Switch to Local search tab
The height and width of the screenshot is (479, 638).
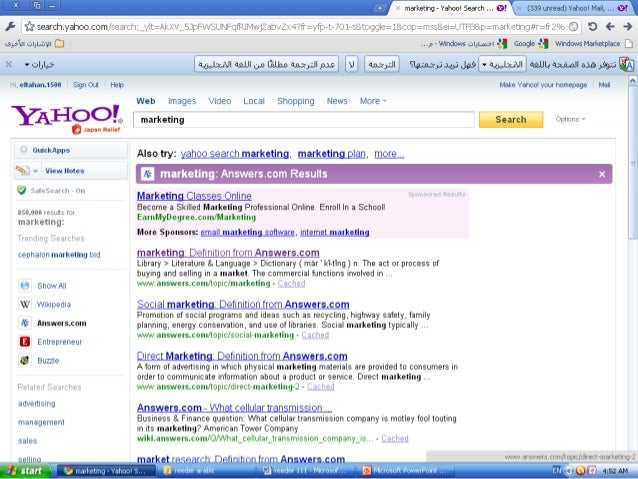254,101
